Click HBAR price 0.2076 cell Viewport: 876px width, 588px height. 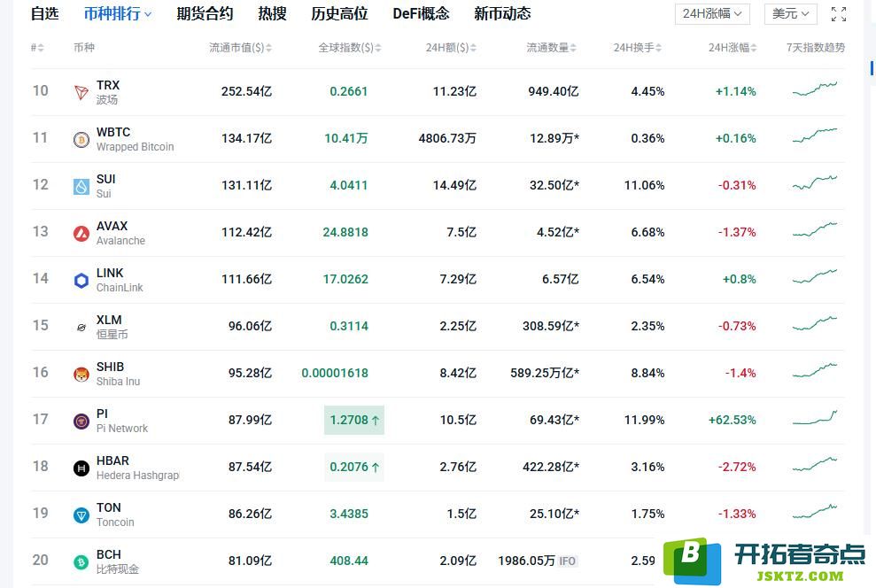(x=354, y=467)
